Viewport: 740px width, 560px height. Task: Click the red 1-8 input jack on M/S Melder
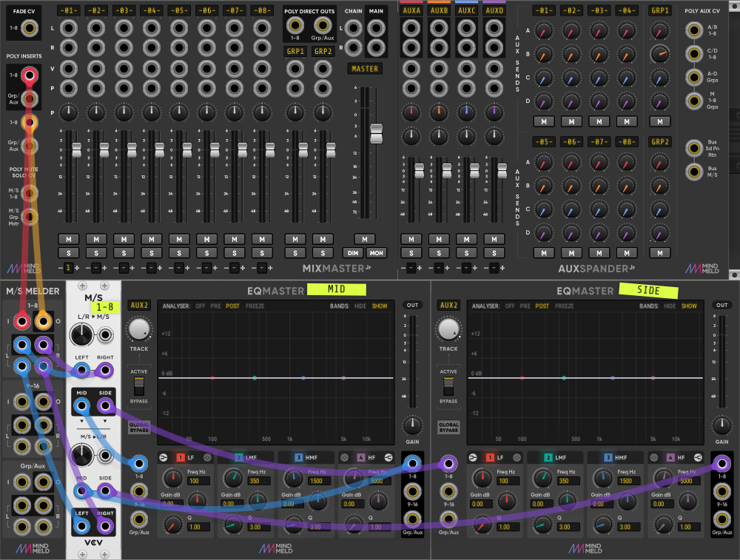point(21,321)
